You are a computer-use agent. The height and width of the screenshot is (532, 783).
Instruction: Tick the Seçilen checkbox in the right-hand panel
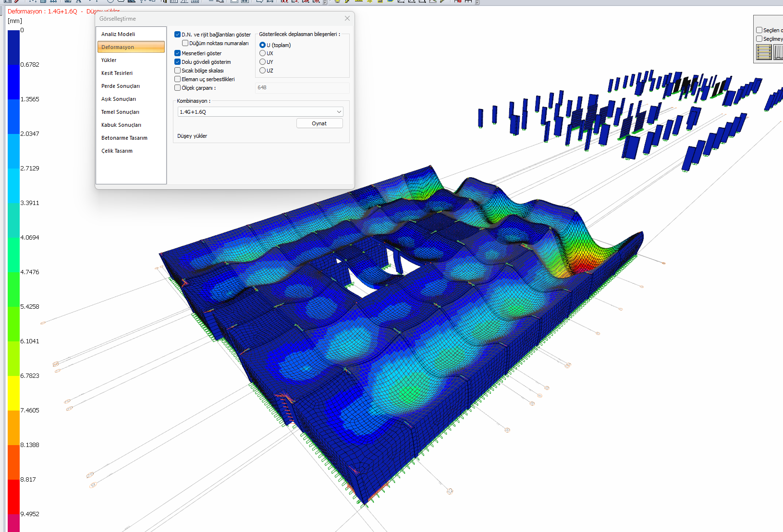tap(759, 30)
